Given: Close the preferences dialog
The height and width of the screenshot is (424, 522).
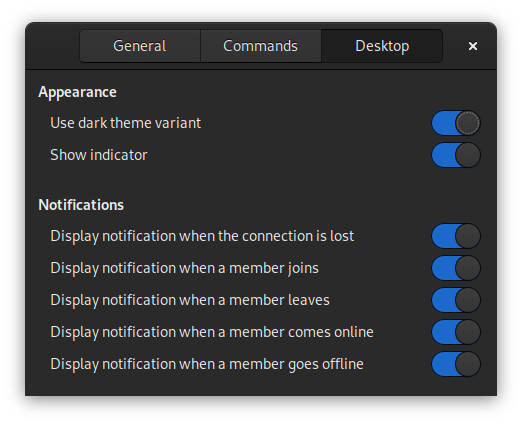Looking at the screenshot, I should 473,46.
